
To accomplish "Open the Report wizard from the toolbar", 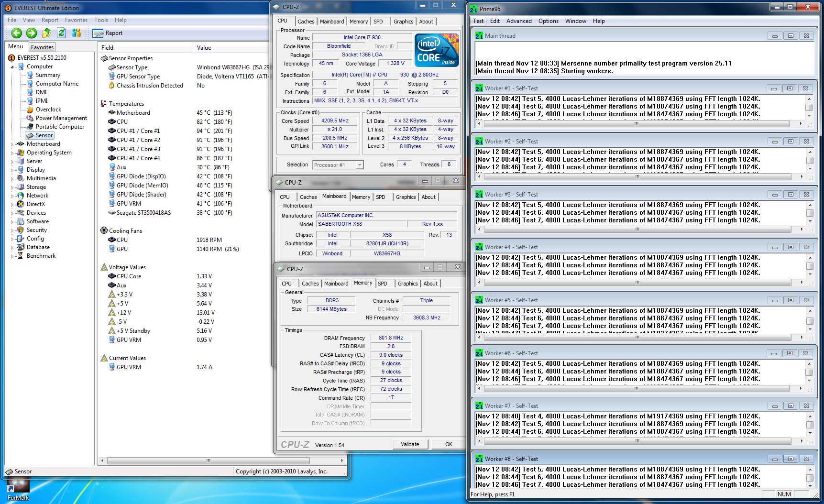I will point(108,33).
